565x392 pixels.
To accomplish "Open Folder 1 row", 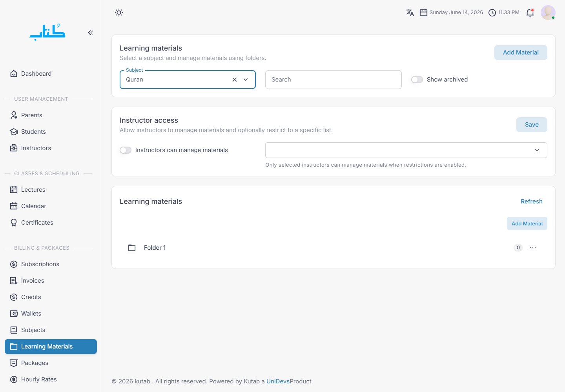I will coord(334,248).
